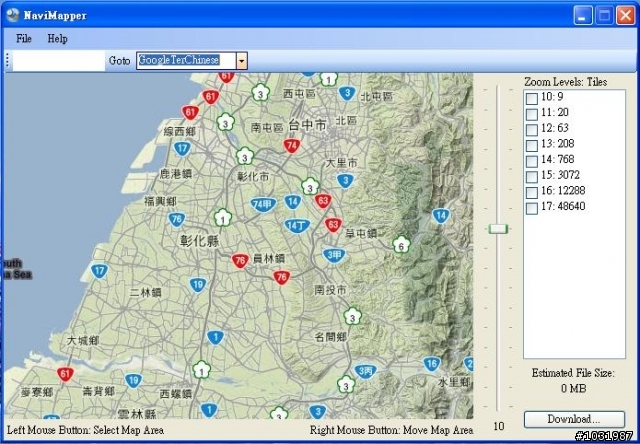Click the blue 14丁 route marker
The height and width of the screenshot is (444, 640).
click(297, 226)
